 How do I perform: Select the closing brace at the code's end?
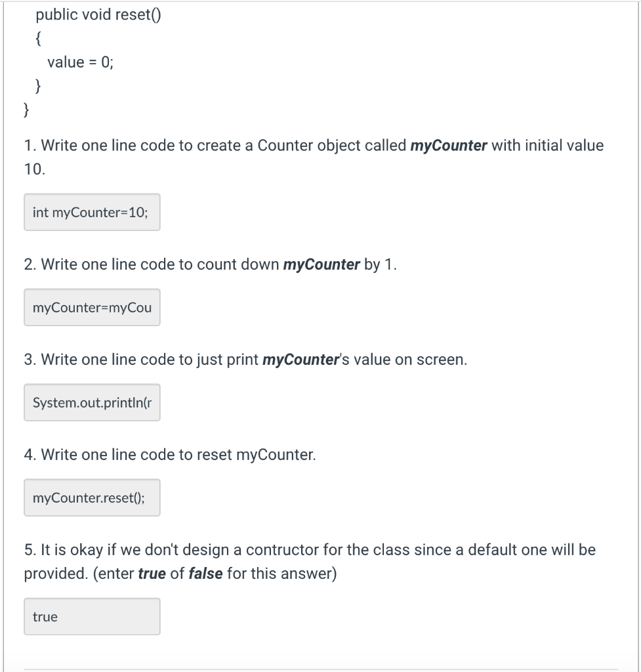(25, 110)
